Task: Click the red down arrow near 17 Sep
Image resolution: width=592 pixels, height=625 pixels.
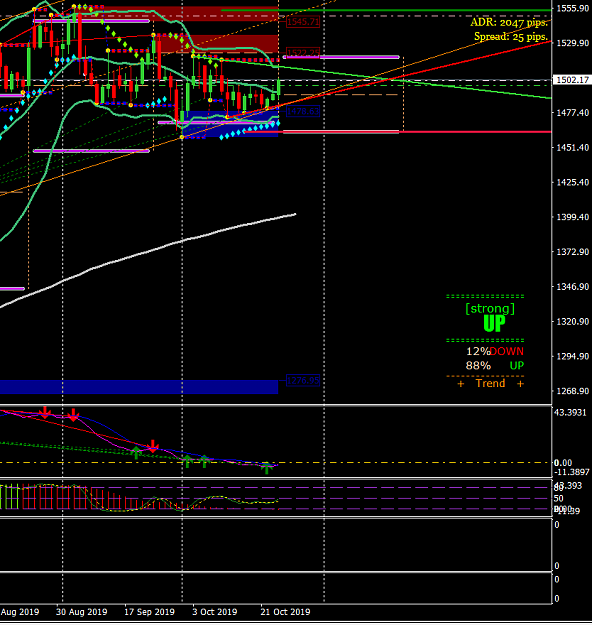Action: coord(153,446)
